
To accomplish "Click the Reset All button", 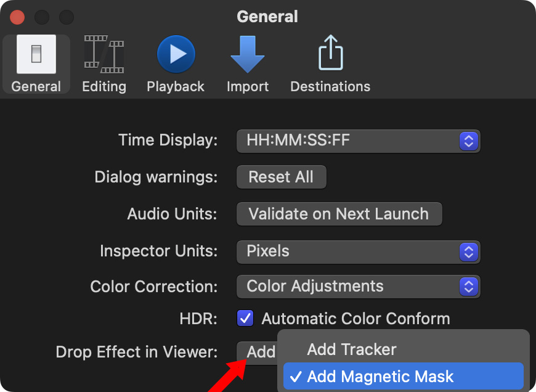I will point(281,178).
